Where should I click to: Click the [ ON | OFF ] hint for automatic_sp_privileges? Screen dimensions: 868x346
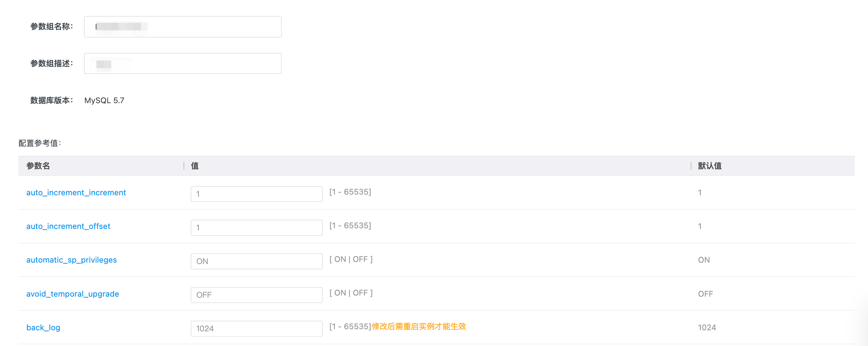351,259
